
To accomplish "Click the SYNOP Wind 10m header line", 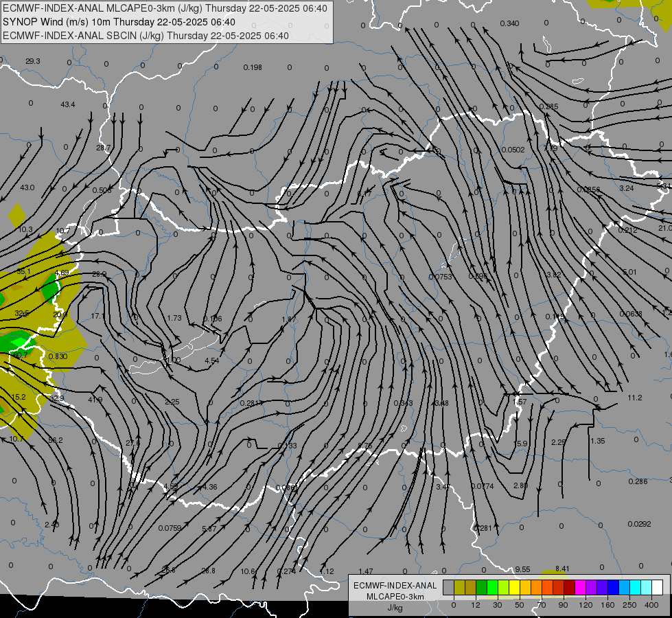I will (x=119, y=22).
